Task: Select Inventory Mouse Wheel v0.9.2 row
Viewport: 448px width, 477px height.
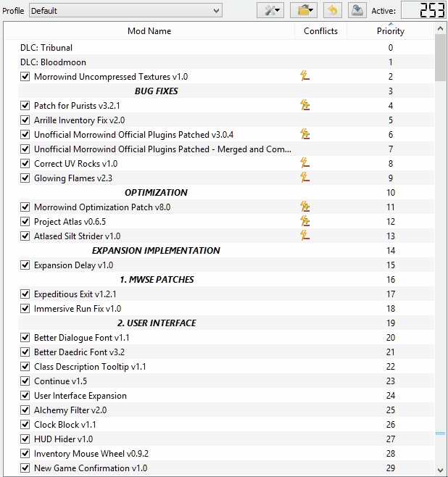Action: coord(226,454)
